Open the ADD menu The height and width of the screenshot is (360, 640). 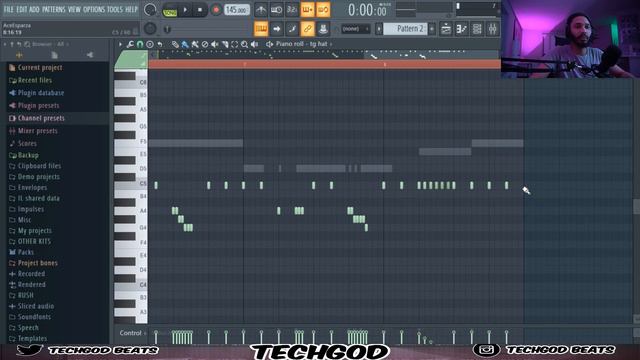click(x=34, y=9)
